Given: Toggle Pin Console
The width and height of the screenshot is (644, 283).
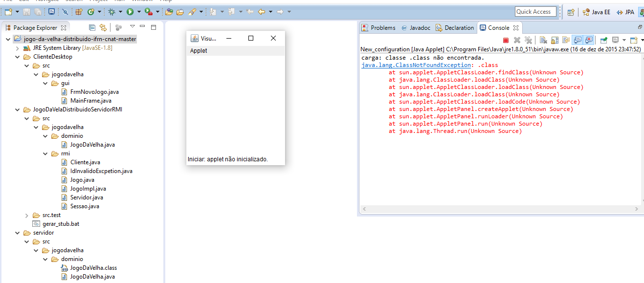Looking at the screenshot, I should click(x=604, y=40).
